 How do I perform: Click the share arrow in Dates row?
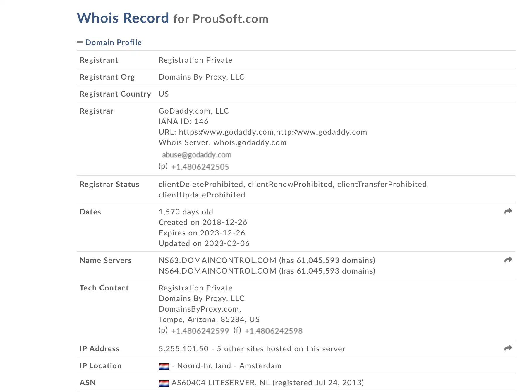(x=508, y=212)
